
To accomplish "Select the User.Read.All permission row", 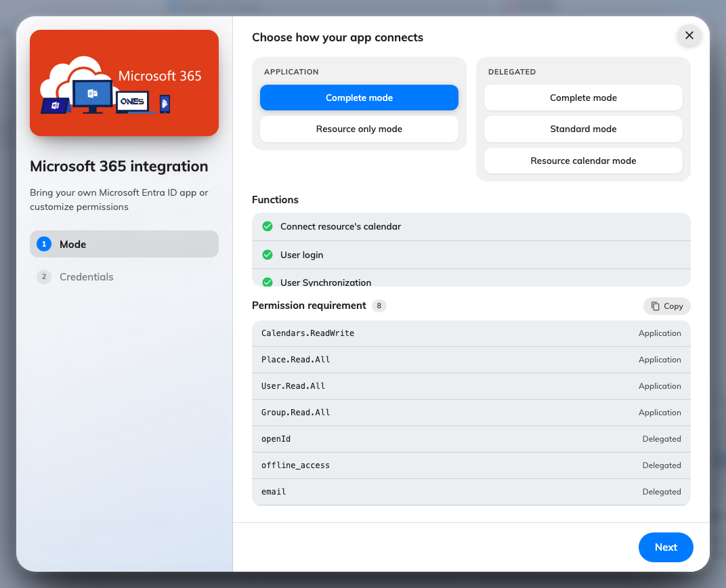I will click(471, 386).
